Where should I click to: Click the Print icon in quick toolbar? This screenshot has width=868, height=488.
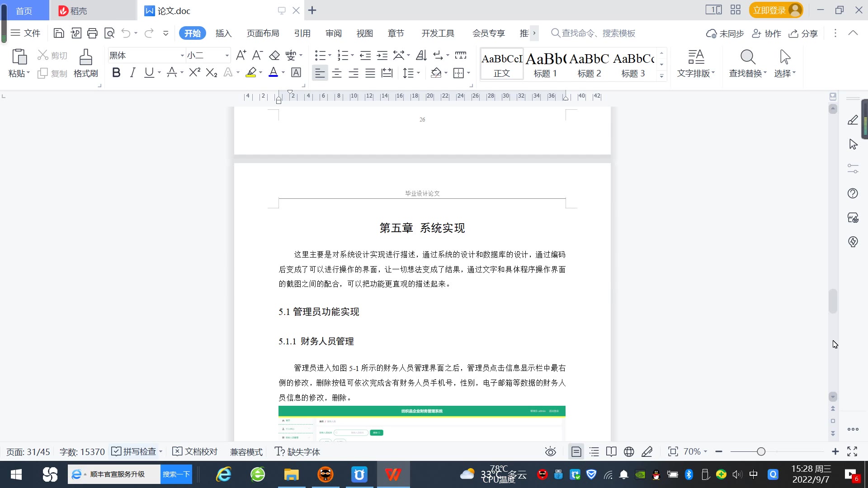(x=92, y=33)
